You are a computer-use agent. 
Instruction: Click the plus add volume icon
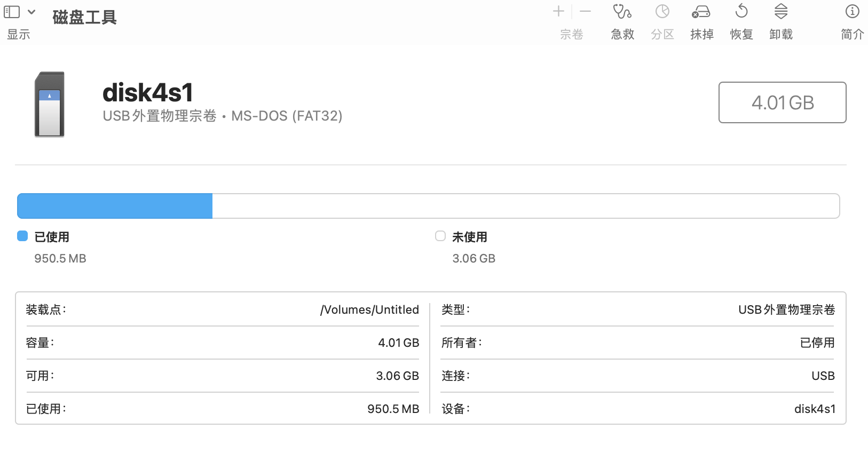pyautogui.click(x=558, y=11)
